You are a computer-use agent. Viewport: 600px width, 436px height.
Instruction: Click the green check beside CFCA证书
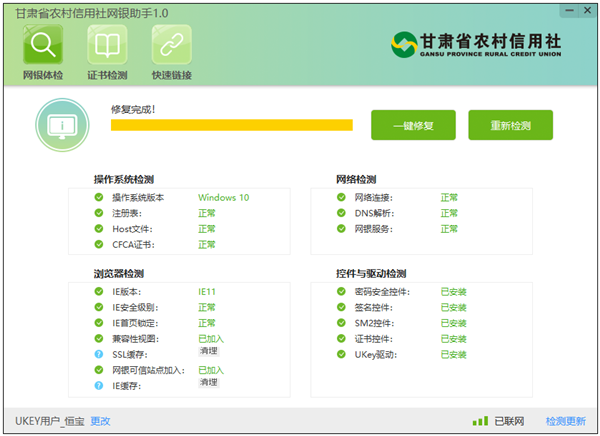pyautogui.click(x=99, y=244)
